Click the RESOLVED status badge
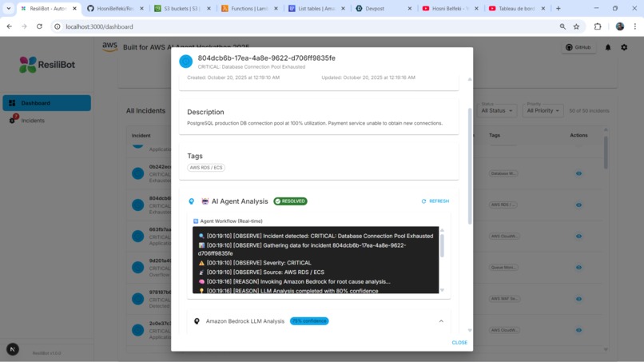 290,201
